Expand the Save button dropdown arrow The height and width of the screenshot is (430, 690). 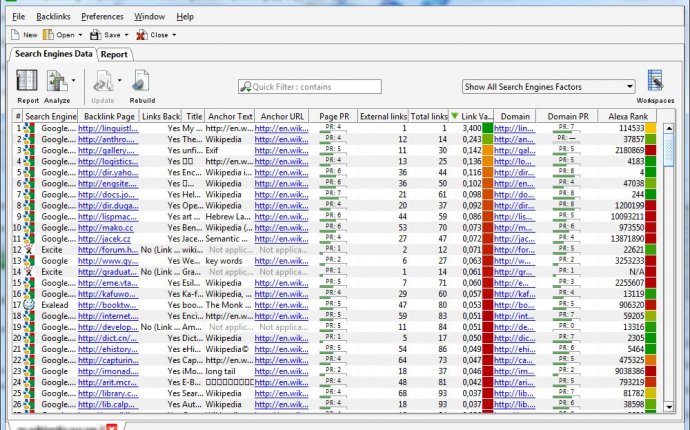coord(126,35)
